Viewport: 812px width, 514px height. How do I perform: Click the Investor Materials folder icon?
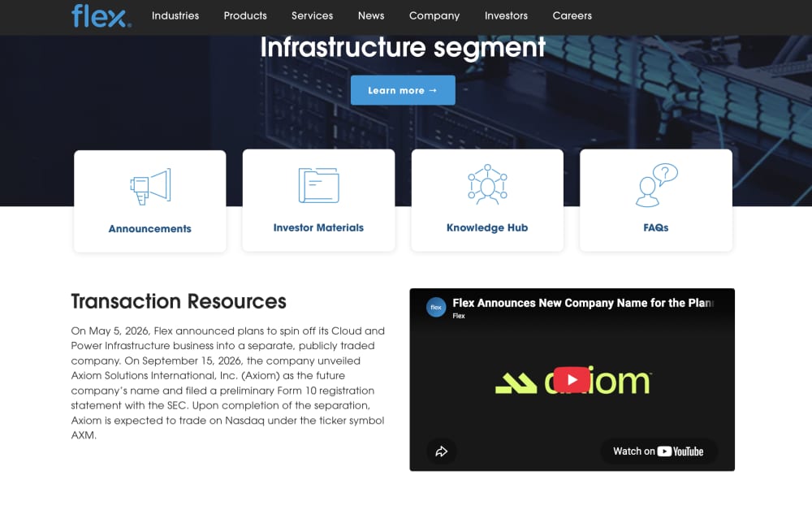coord(318,185)
